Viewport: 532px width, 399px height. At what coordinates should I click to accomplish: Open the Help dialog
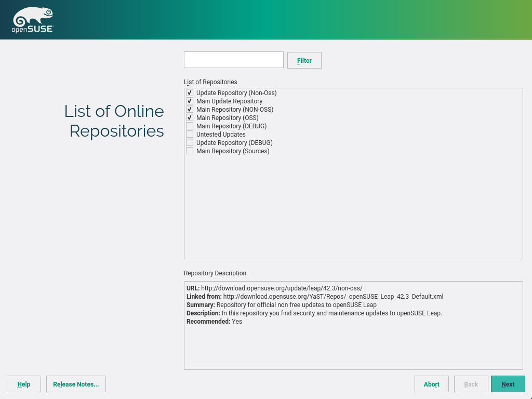[24, 384]
